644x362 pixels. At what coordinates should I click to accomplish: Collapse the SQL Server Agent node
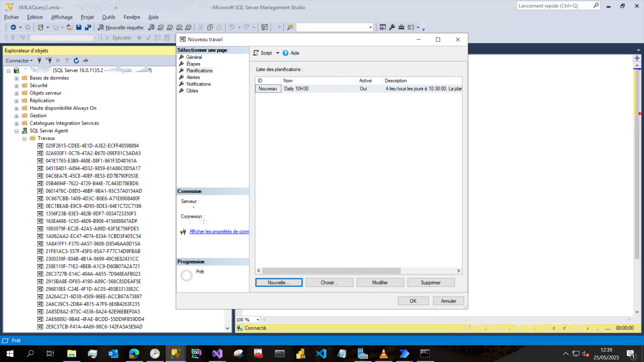[16, 131]
